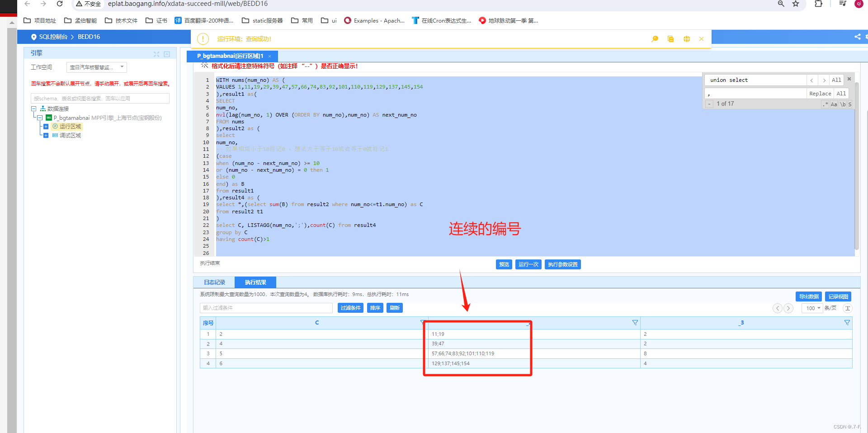Click the yellow globe icon in the notification bar
The height and width of the screenshot is (433, 868).
[686, 39]
